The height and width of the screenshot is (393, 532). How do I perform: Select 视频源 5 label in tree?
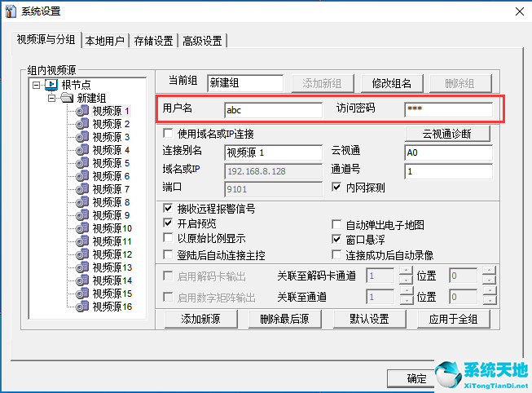pyautogui.click(x=112, y=163)
